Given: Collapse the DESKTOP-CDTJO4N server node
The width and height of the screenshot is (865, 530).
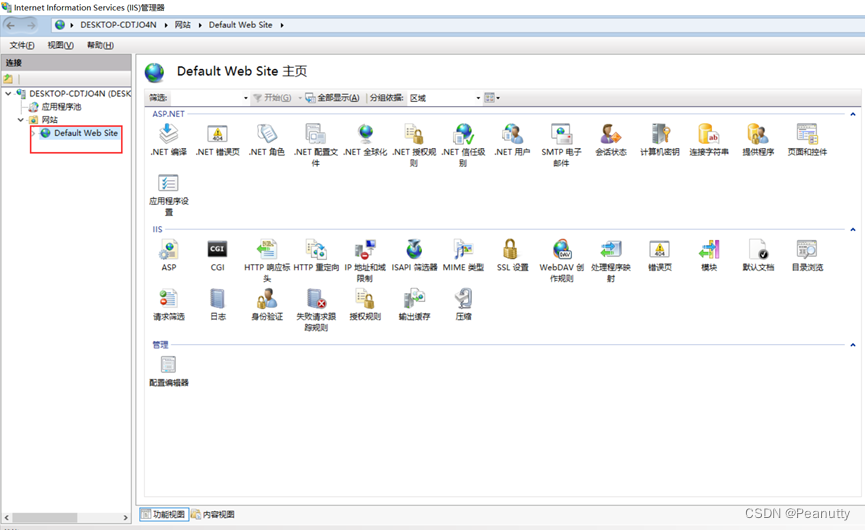Looking at the screenshot, I should [8, 94].
